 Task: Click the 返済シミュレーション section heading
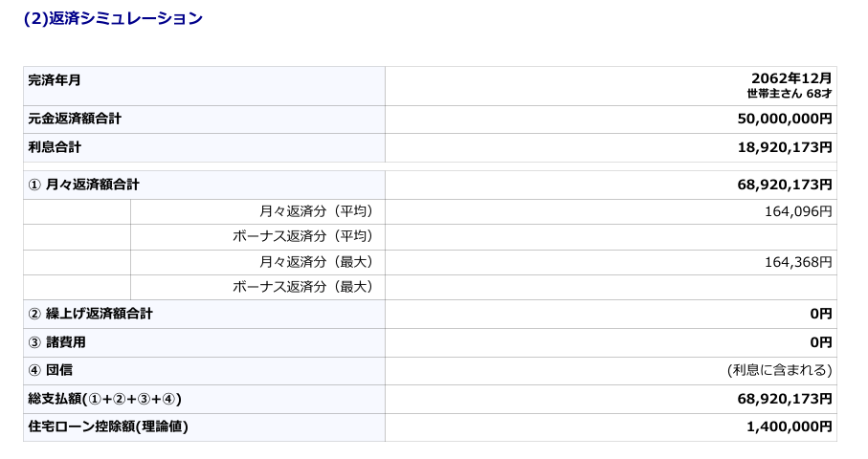click(x=113, y=18)
